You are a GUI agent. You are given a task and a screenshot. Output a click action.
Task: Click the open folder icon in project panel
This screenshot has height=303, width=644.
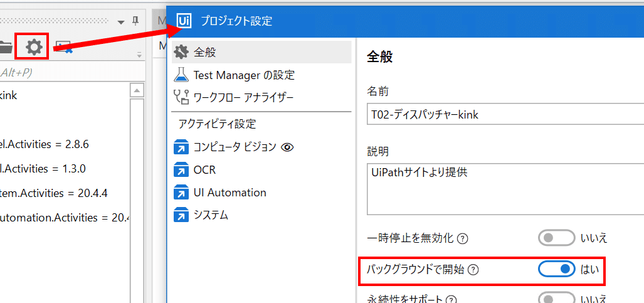coord(6,48)
